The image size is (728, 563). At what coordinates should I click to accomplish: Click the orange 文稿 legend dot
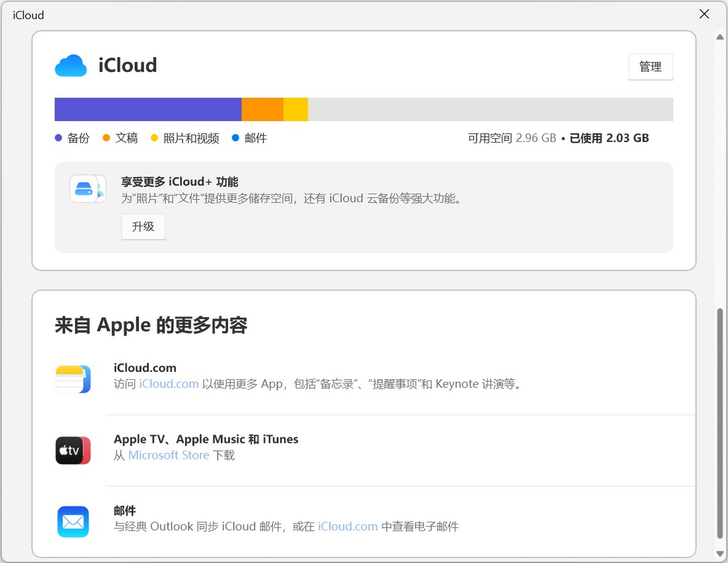(107, 138)
